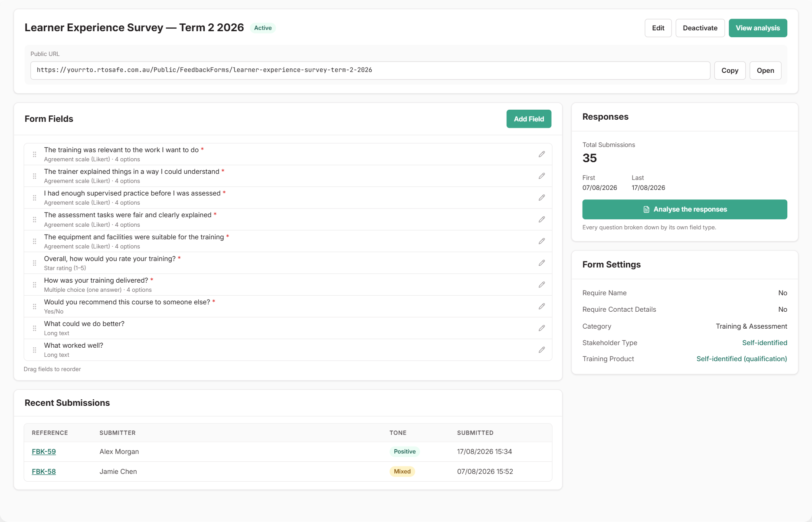Click pencil icon for 'trainer explained things' field
Screen dimensions: 812x522
pos(541,176)
